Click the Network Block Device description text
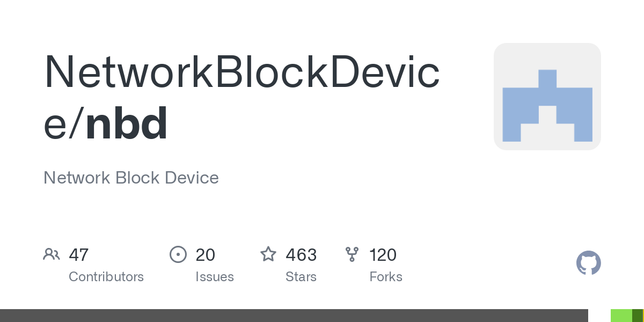This screenshot has height=322, width=644. (x=131, y=178)
